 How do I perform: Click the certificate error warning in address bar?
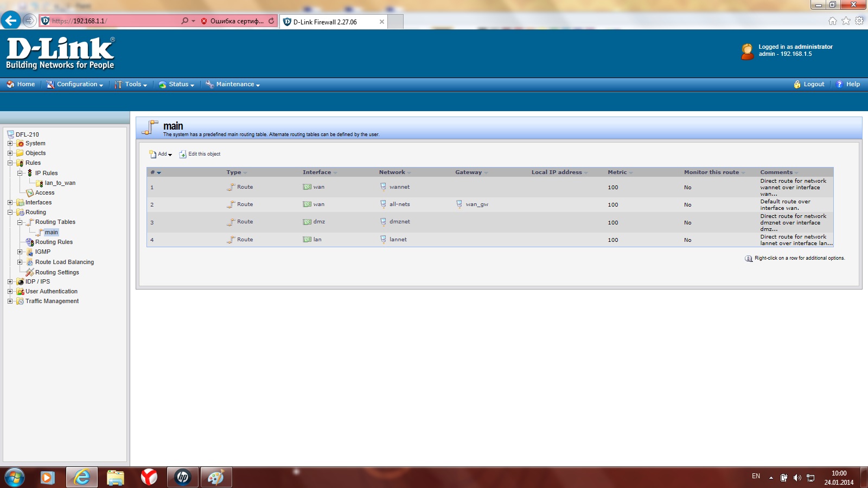232,21
